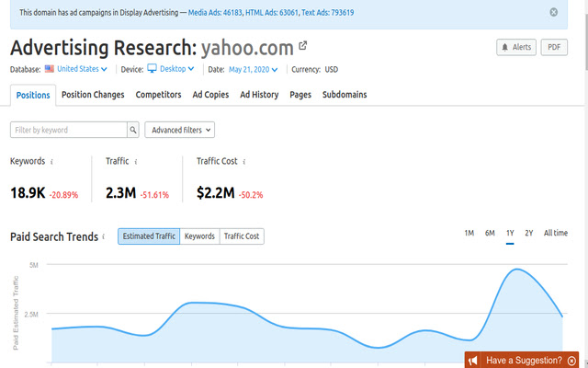The height and width of the screenshot is (368, 588).
Task: Click info icon next to Traffic
Action: point(136,162)
